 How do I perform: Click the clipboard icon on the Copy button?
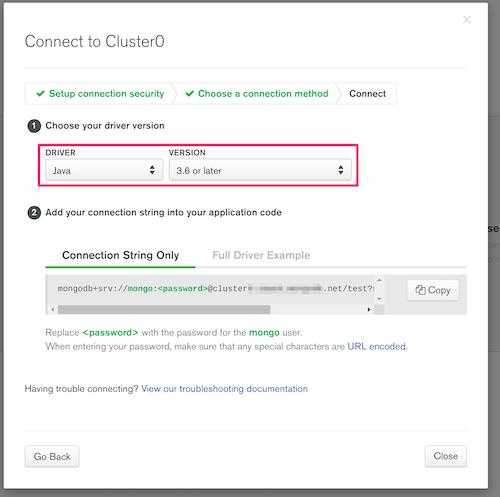coord(420,290)
